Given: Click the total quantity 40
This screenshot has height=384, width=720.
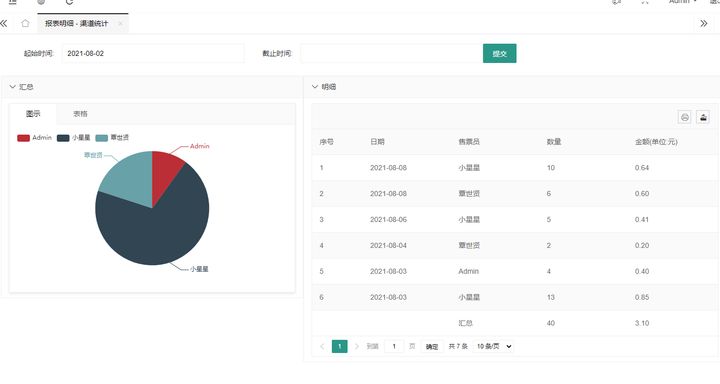Looking at the screenshot, I should click(x=551, y=323).
